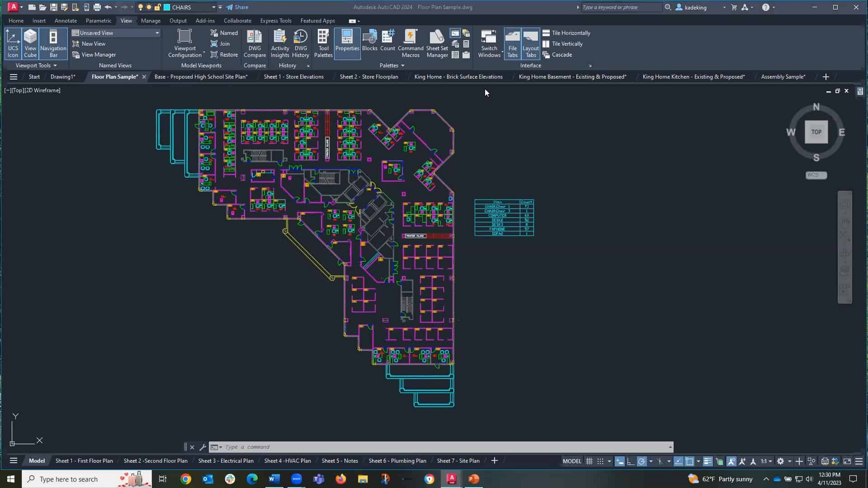Open the file tabs hamburger menu
This screenshot has height=488, width=868.
[13, 76]
